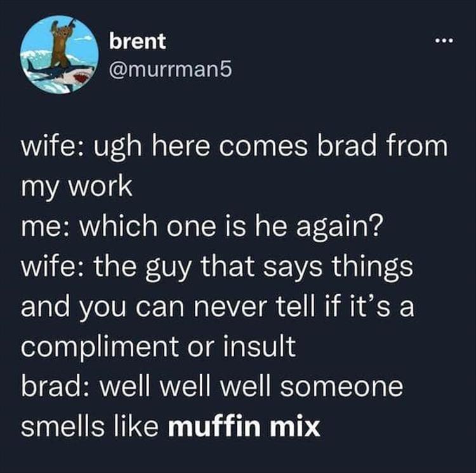476x473 pixels.
Task: Click the bold "muffin mix" text
Action: (244, 427)
